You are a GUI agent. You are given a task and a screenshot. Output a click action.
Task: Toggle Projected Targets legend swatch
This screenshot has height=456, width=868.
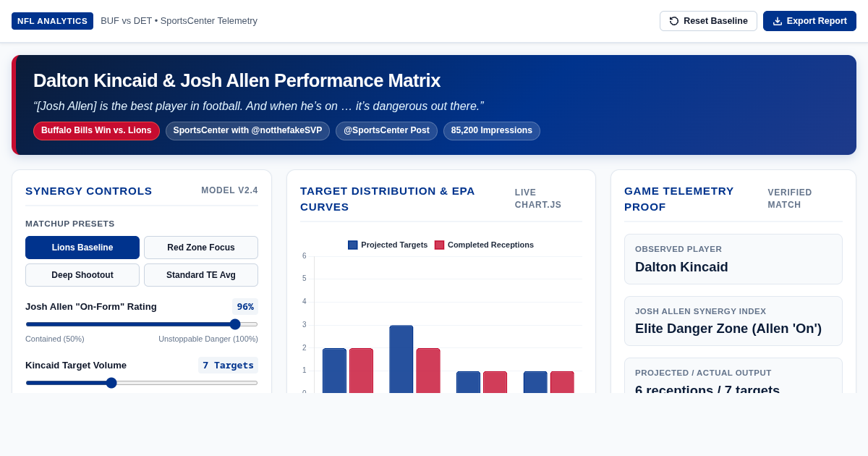(x=352, y=245)
